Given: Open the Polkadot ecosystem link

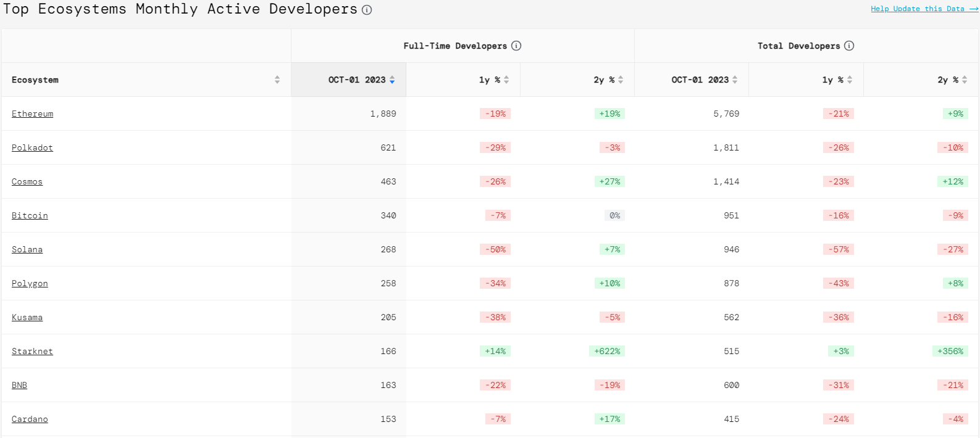Looking at the screenshot, I should coord(32,147).
